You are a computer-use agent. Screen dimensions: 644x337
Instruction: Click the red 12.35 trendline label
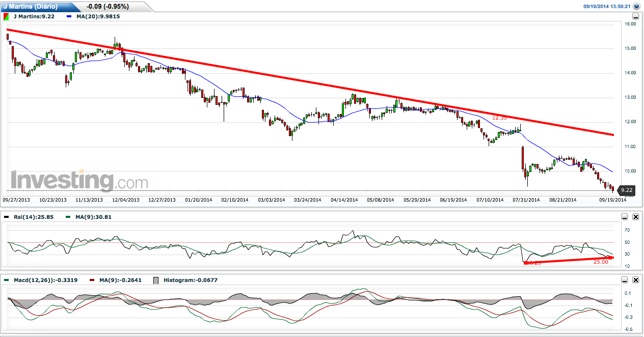(500, 118)
